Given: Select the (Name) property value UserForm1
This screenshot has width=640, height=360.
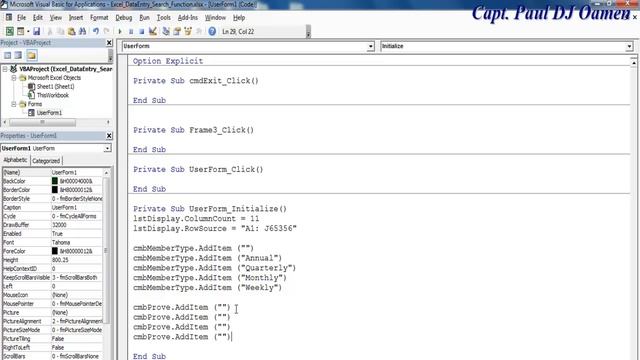Looking at the screenshot, I should (x=77, y=172).
